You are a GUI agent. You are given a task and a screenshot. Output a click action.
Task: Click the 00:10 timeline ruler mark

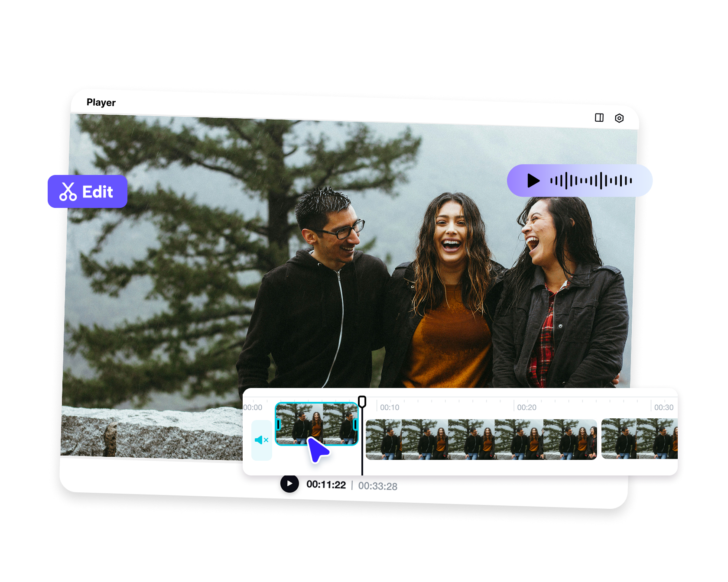click(x=390, y=407)
